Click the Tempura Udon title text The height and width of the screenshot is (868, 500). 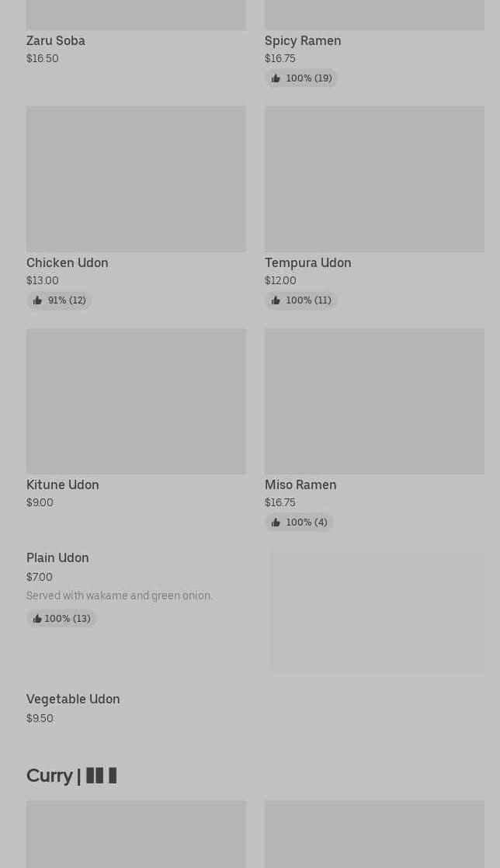(x=308, y=262)
